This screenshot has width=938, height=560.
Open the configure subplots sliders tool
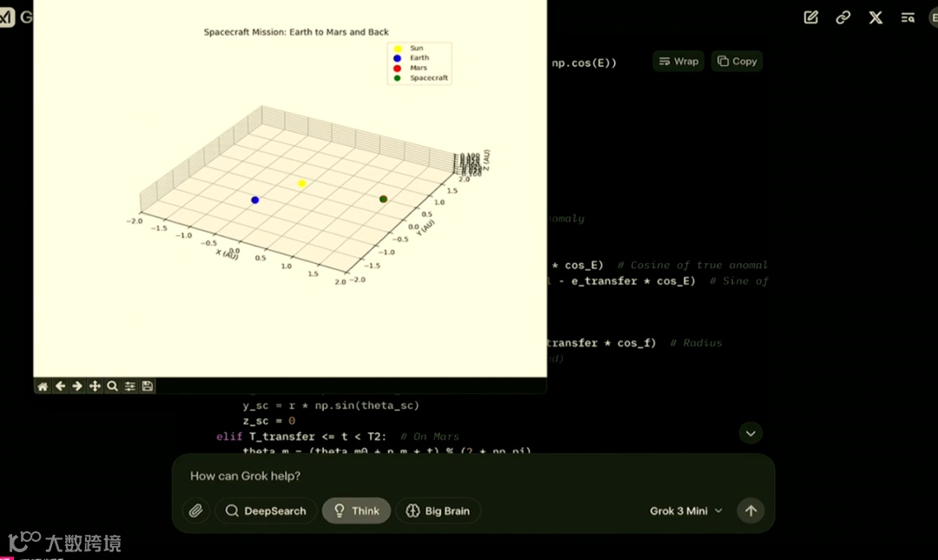129,386
